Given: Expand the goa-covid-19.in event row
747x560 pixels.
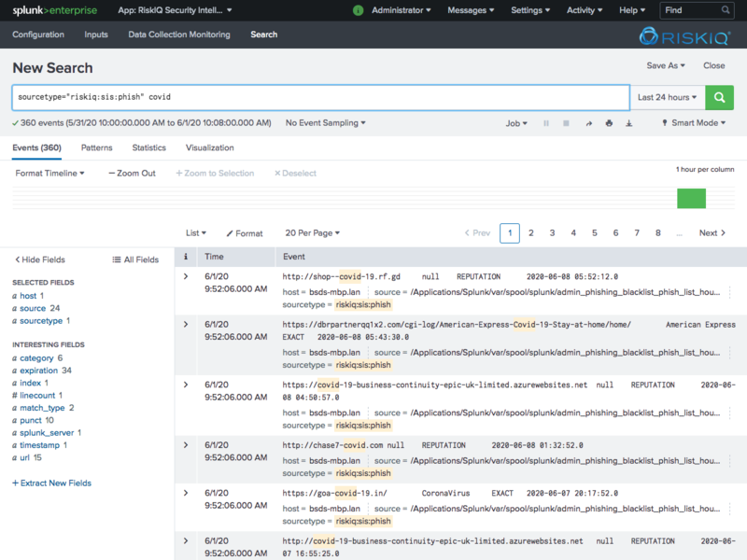Looking at the screenshot, I should (186, 493).
